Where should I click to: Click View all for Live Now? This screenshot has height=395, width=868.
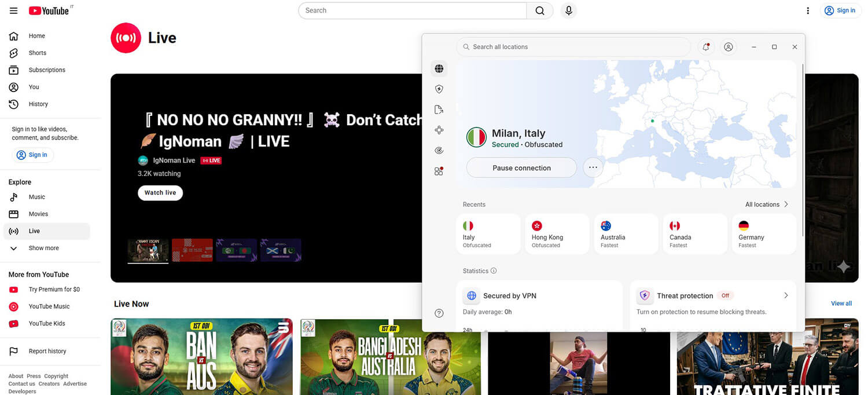(841, 303)
